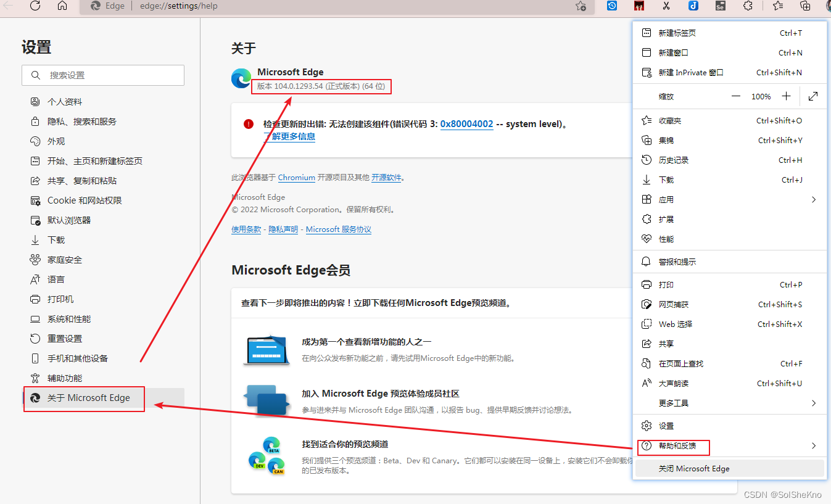This screenshot has height=504, width=831.
Task: Open the Collections toolbar icon
Action: 805,6
